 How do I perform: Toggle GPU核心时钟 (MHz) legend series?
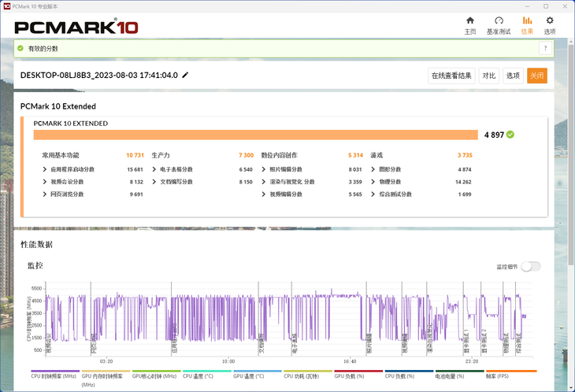tap(154, 376)
